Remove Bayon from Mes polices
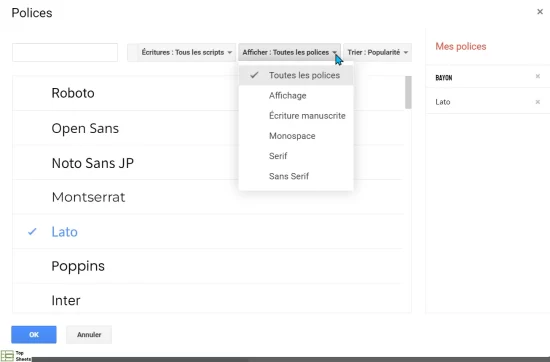This screenshot has width=550, height=362. coord(538,76)
